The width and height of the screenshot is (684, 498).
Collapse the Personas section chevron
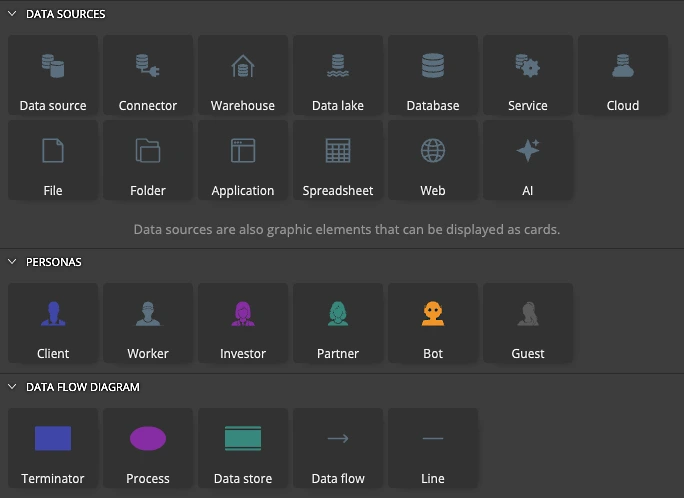12,262
